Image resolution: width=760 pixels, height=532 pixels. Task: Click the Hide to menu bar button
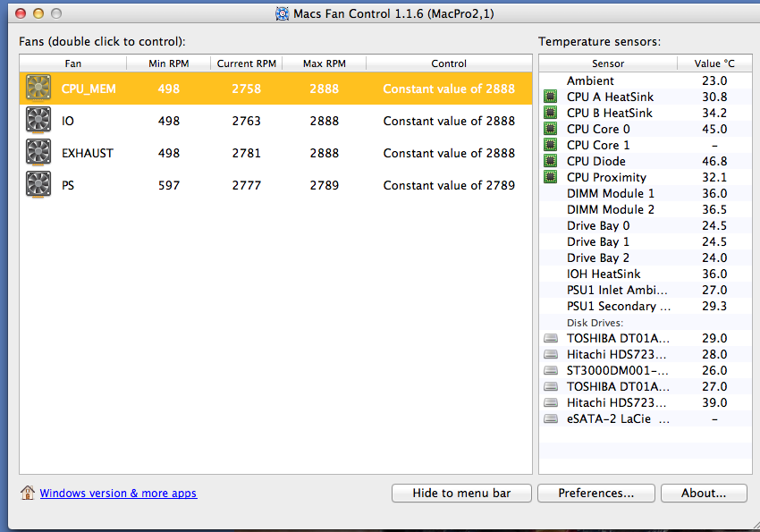461,493
